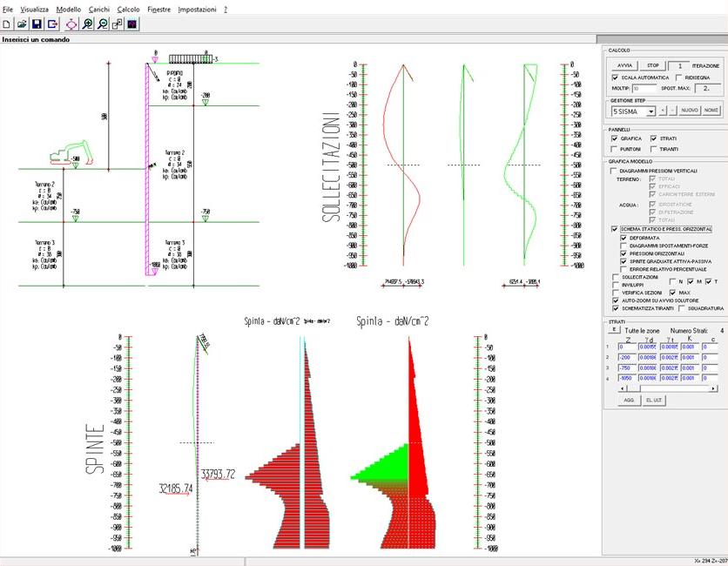The image size is (728, 566).
Task: Enable the PUNTONI panel checkbox
Action: pyautogui.click(x=615, y=149)
